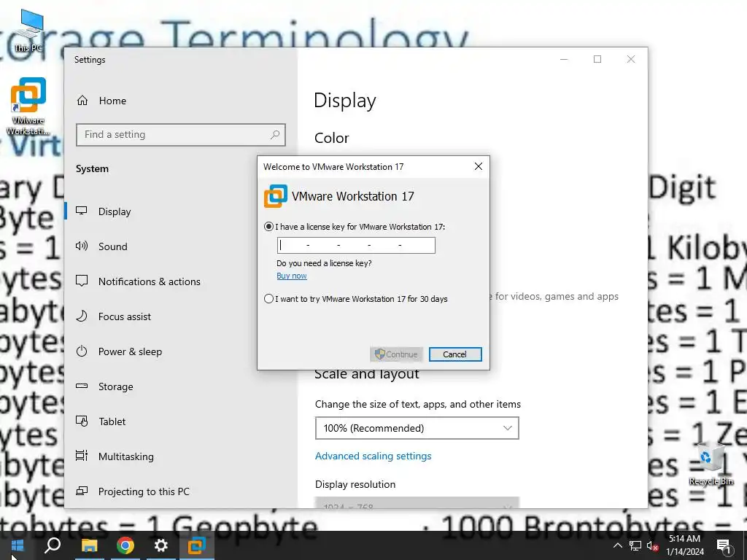Go to Home in Settings window
Image resolution: width=747 pixels, height=560 pixels.
[x=112, y=101]
